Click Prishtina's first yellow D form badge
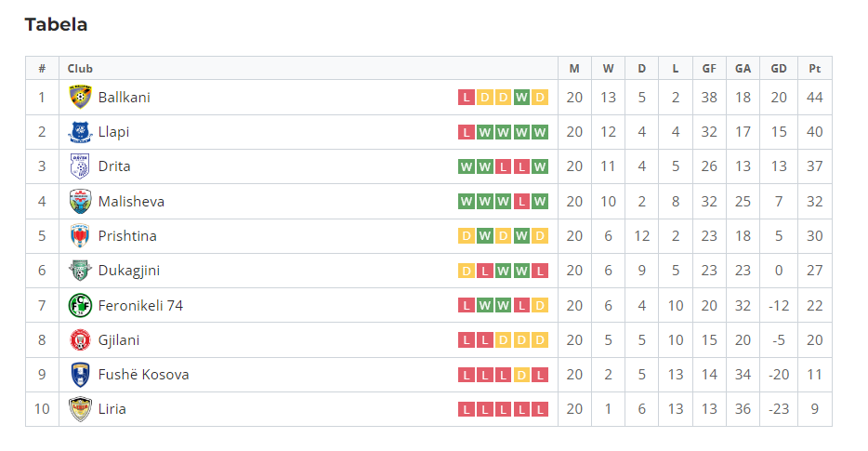The image size is (868, 451). pos(467,236)
